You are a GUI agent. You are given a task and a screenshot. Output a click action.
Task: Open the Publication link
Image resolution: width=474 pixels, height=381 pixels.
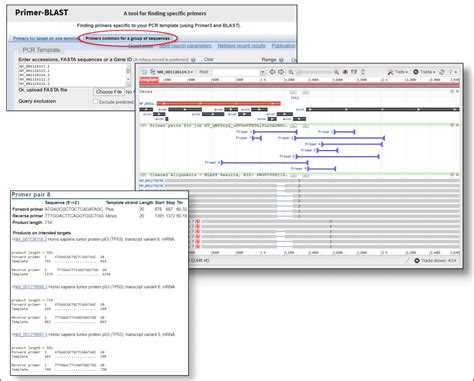tap(283, 46)
